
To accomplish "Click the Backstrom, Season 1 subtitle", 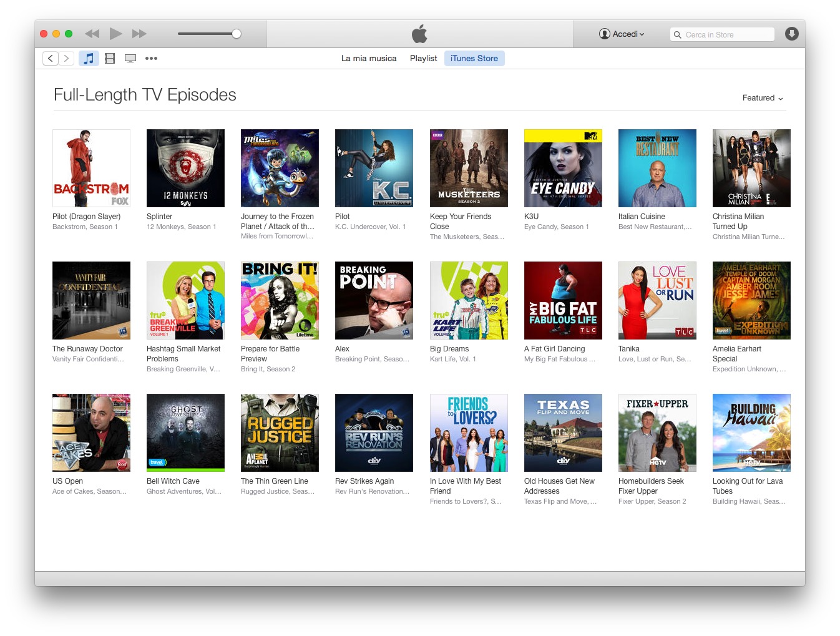I will click(85, 227).
